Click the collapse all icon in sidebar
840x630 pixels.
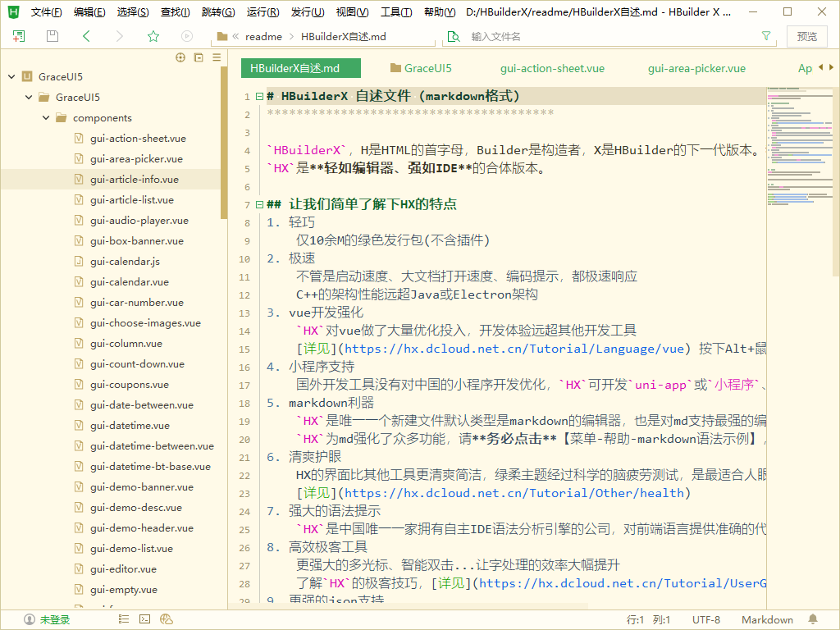pyautogui.click(x=199, y=57)
